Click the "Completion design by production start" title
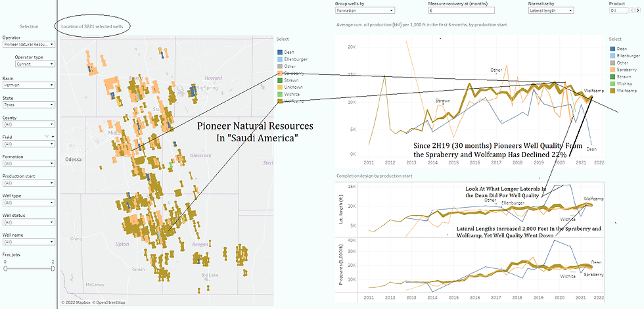Viewport: 644px width, 309px height. coord(375,176)
